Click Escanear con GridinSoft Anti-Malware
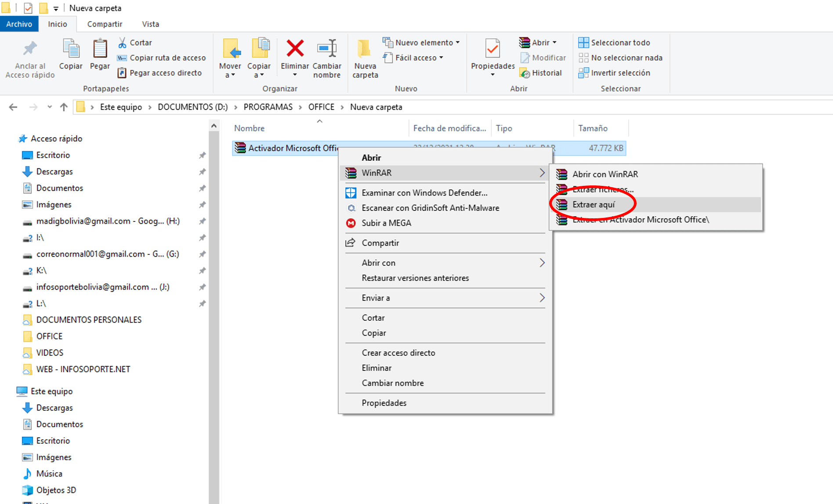This screenshot has width=833, height=504. click(x=445, y=208)
